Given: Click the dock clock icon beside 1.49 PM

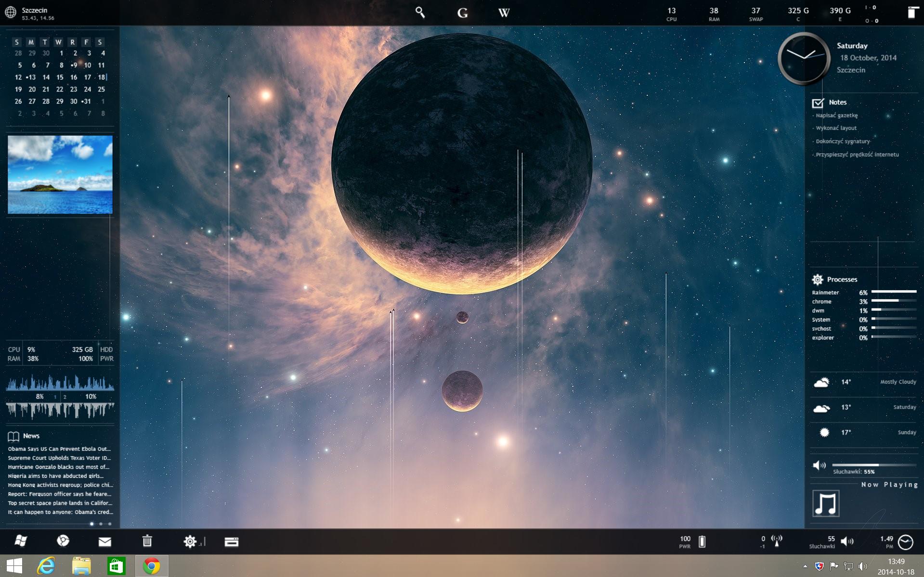Looking at the screenshot, I should point(906,542).
